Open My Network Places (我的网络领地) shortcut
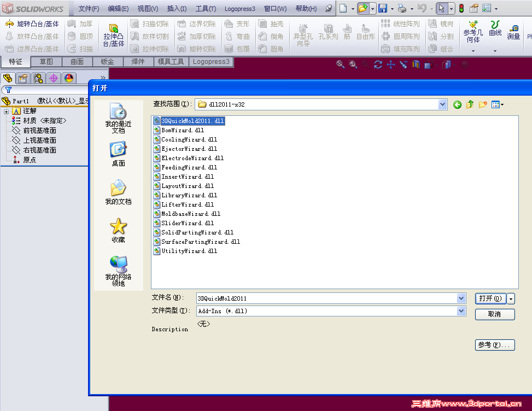Image resolution: width=532 pixels, height=411 pixels. point(118,271)
